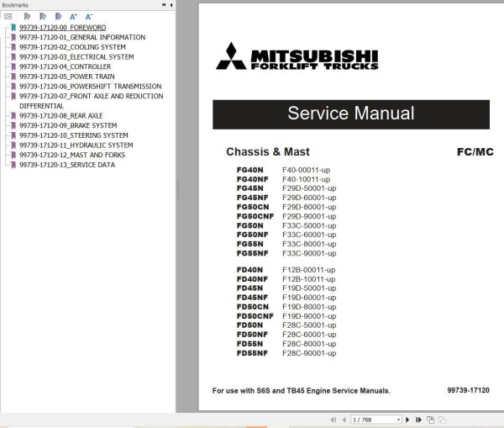Click the Bookmarks panel title
Viewport: 504px width, 428px height.
(15, 5)
